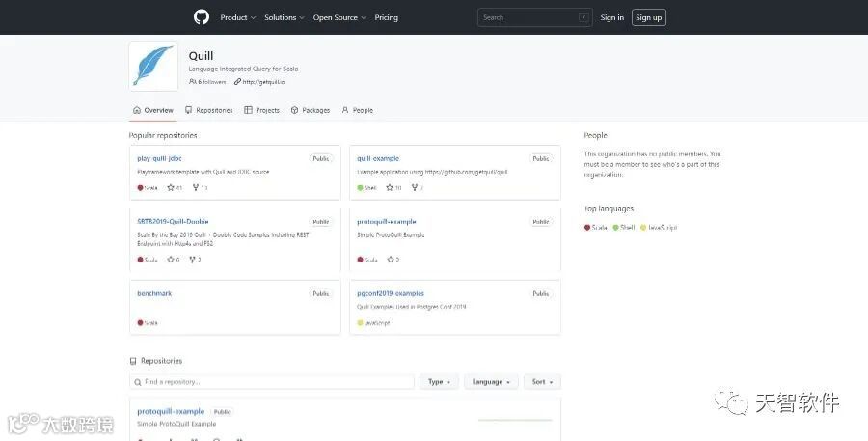This screenshot has height=441, width=868.
Task: Open the star count on SBTB2019-Quill-Doobie
Action: [174, 260]
